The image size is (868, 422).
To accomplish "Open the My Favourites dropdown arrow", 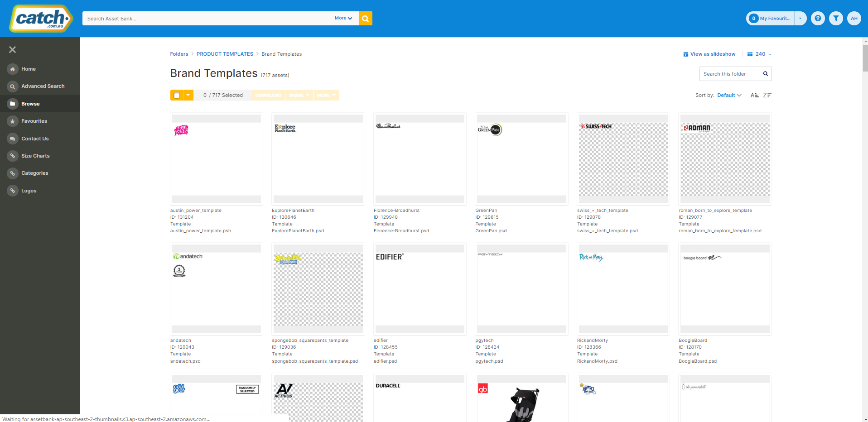I will (x=800, y=19).
